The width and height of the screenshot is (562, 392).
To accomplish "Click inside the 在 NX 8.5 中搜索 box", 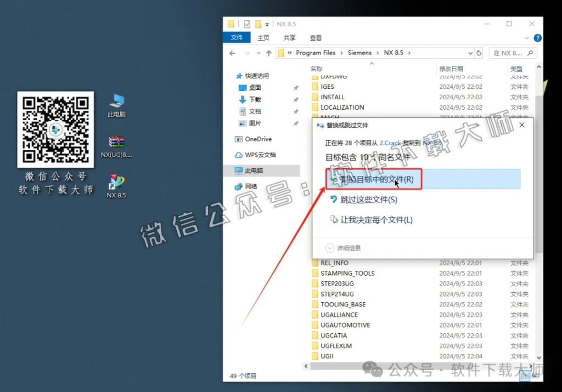I will (510, 53).
